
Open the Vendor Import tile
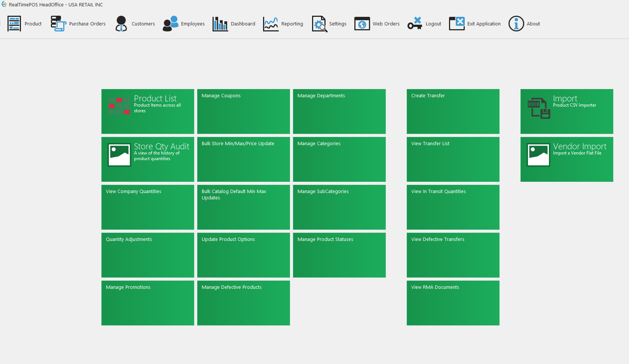pos(566,159)
